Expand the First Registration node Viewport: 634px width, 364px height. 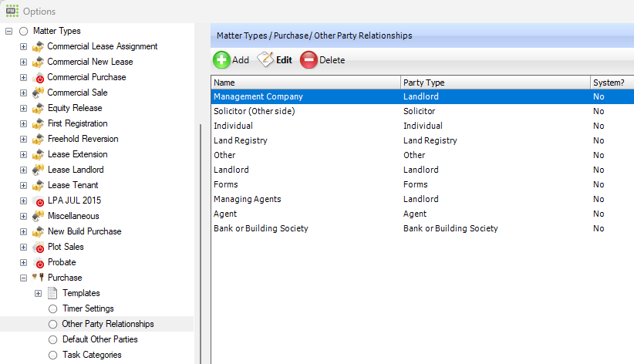click(x=23, y=123)
